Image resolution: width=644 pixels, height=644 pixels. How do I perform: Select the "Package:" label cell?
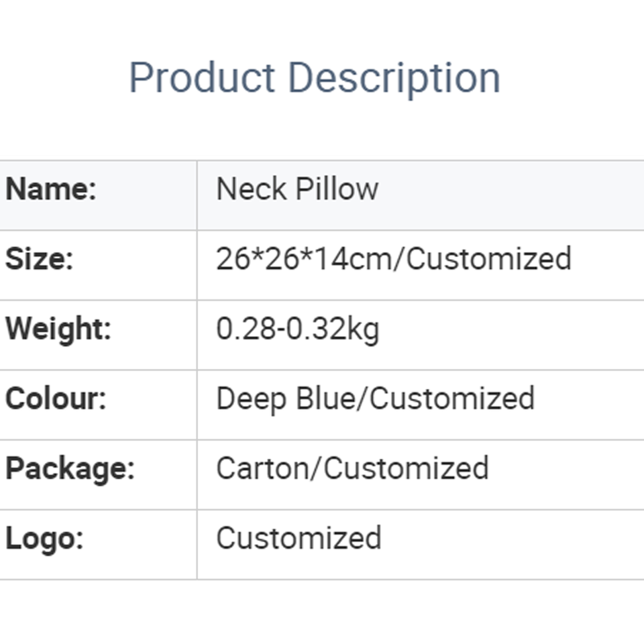click(70, 468)
